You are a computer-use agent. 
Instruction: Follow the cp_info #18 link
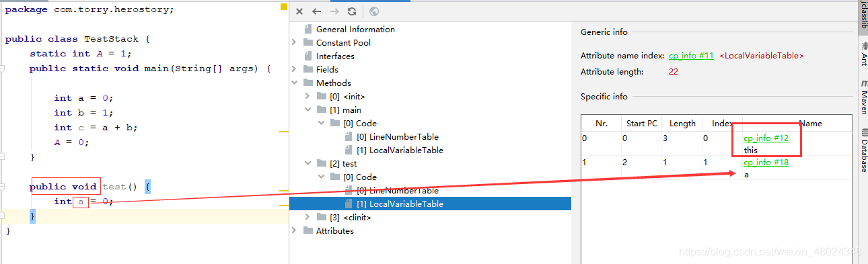click(x=766, y=163)
